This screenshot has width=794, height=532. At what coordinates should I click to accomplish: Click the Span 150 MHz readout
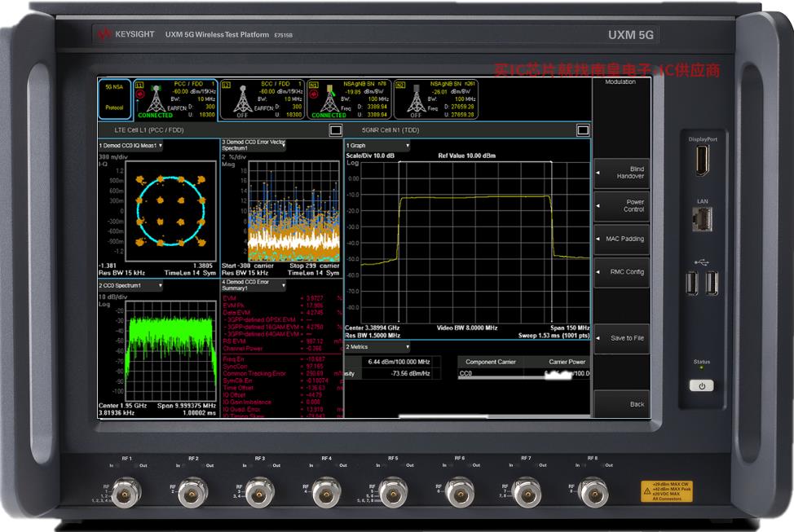(x=570, y=328)
